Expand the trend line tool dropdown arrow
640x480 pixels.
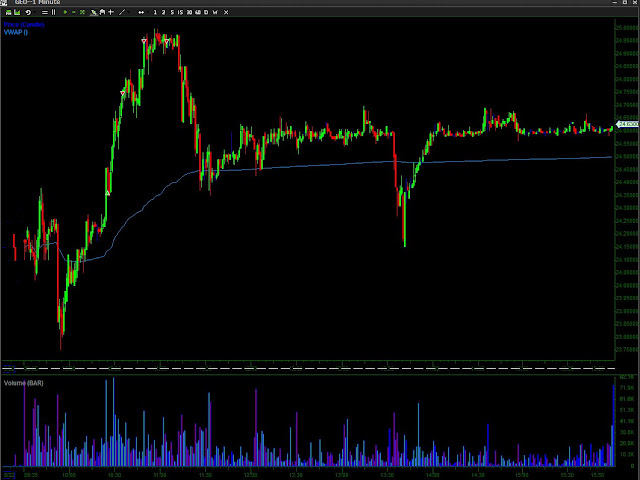pyautogui.click(x=129, y=12)
